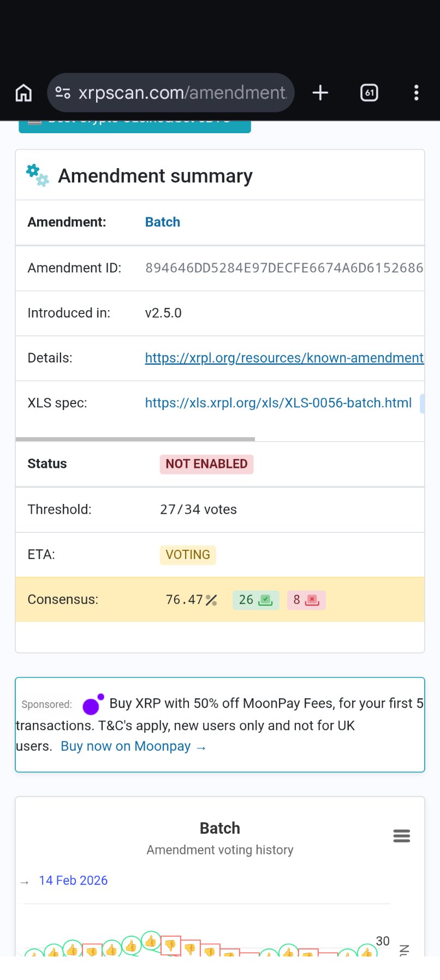This screenshot has height=980, width=440.
Task: Tap the Amendment ID hash value
Action: [x=284, y=268]
